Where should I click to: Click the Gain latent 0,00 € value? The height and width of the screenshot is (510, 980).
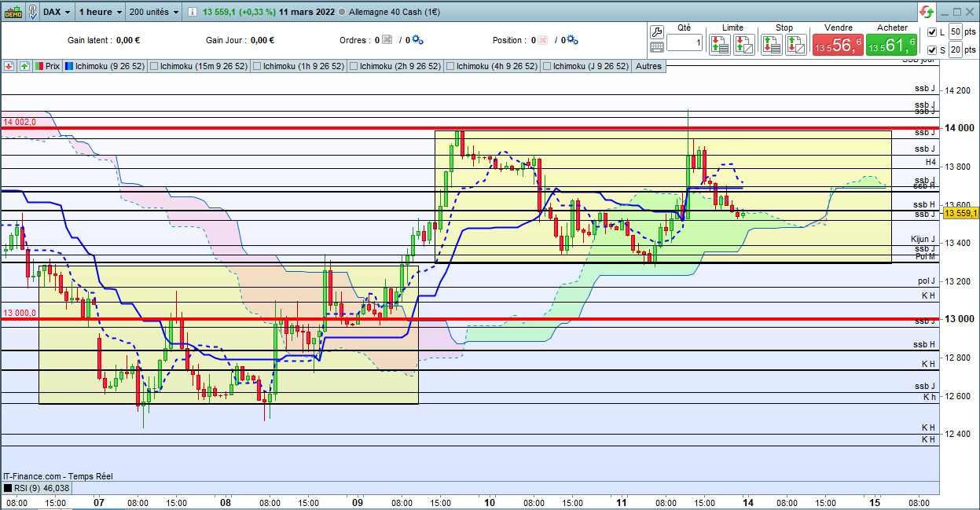click(127, 40)
